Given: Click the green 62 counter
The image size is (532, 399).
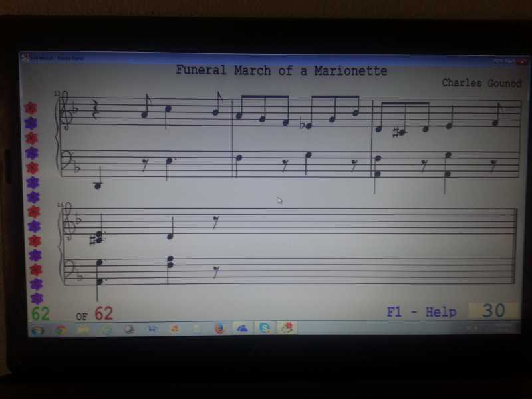Looking at the screenshot, I should pyautogui.click(x=41, y=313).
